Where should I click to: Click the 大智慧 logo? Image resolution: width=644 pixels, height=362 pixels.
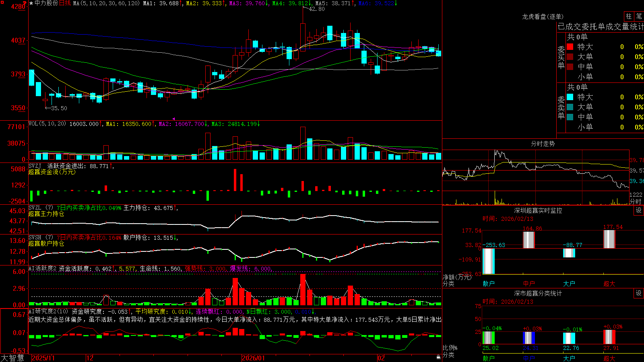click(12, 358)
